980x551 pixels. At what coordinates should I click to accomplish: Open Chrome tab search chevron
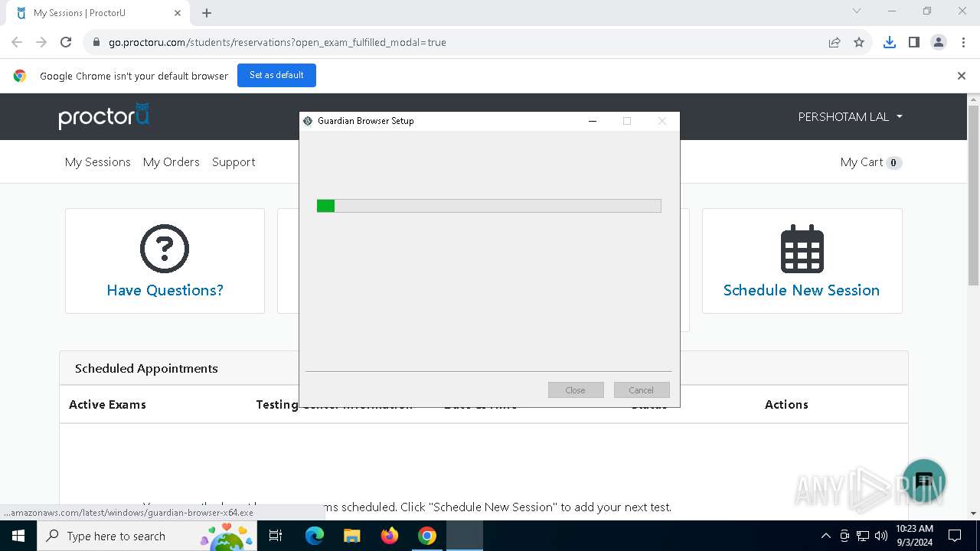pos(857,11)
